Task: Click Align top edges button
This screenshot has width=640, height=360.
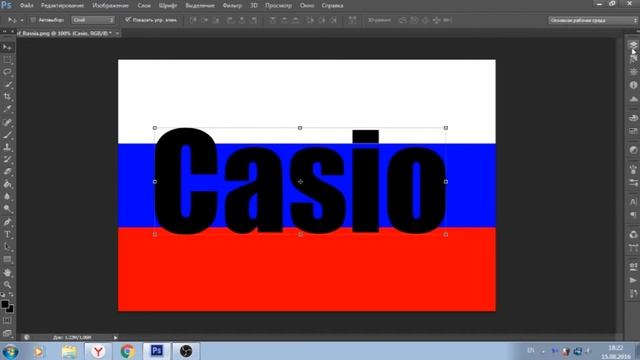Action: [x=193, y=20]
